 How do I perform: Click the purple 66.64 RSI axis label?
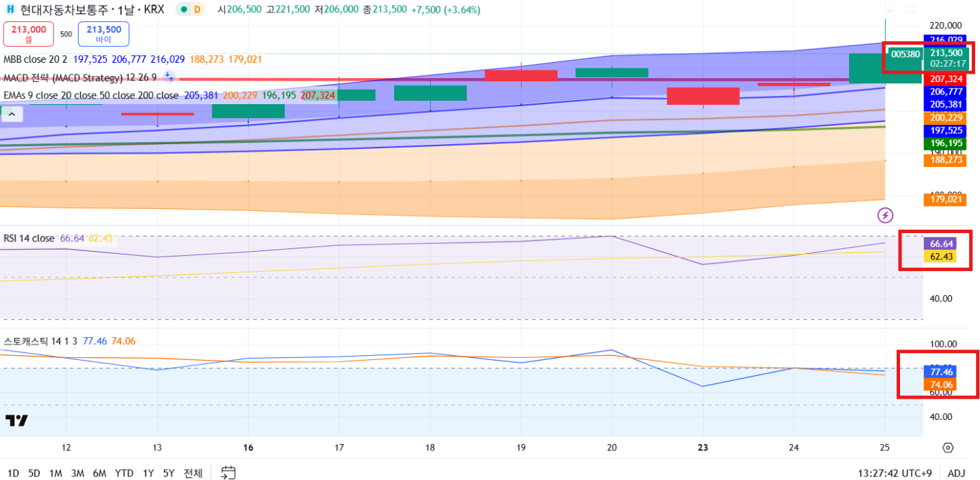[x=941, y=243]
